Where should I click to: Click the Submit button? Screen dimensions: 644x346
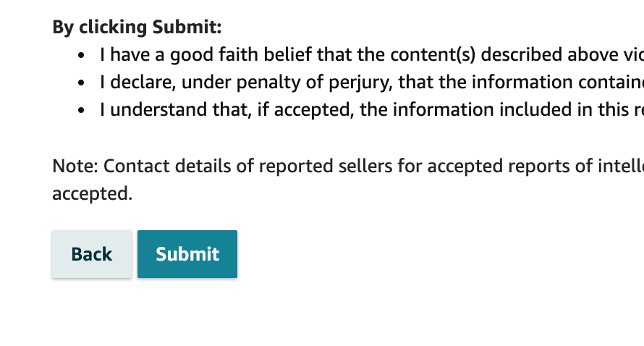(x=187, y=254)
